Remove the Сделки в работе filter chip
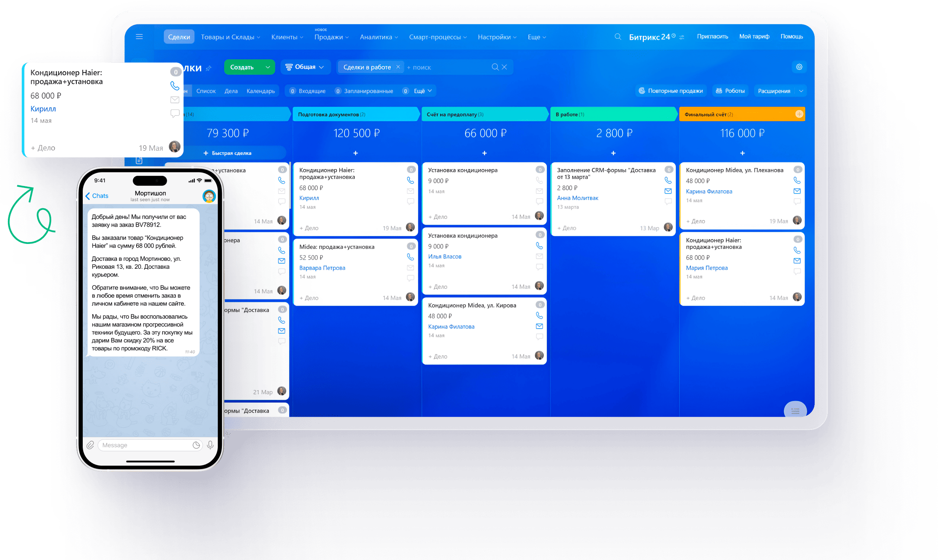 (398, 67)
